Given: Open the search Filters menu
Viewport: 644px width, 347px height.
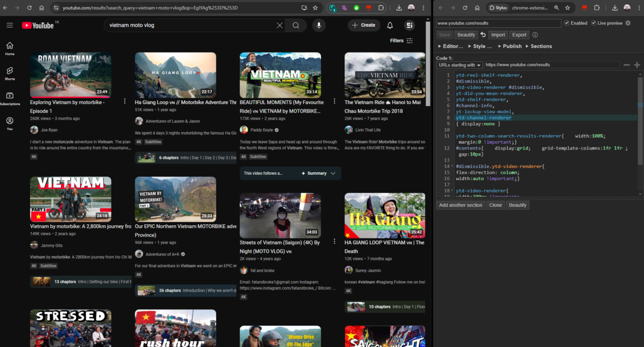Looking at the screenshot, I should click(401, 41).
